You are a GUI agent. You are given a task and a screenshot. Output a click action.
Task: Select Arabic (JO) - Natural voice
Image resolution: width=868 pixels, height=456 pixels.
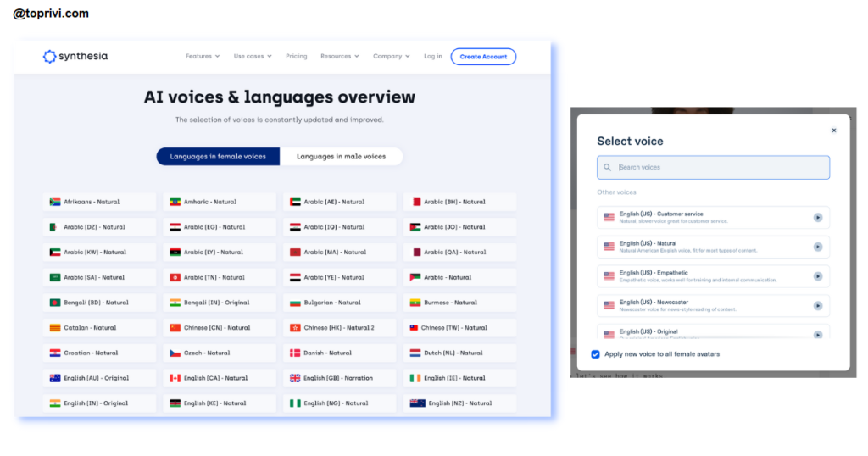point(460,227)
